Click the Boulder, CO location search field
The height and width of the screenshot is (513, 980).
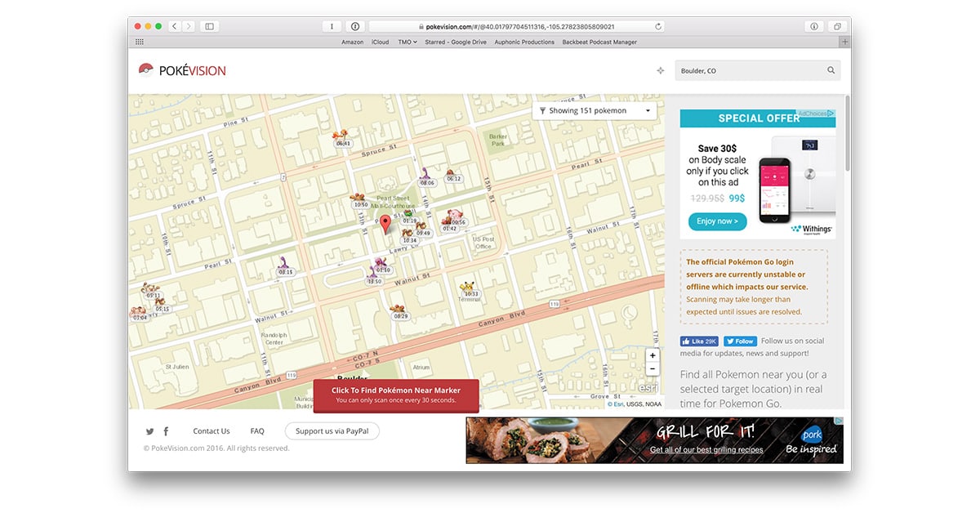[x=747, y=71]
